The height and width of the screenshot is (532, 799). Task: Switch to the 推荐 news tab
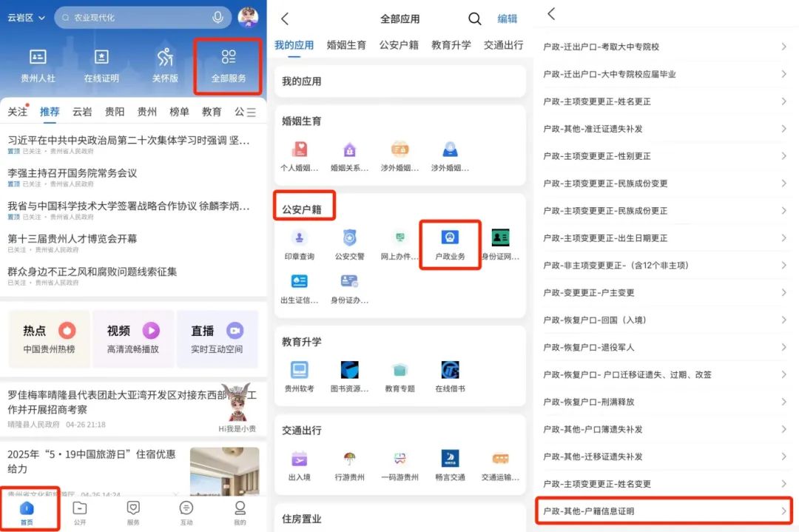tap(50, 112)
